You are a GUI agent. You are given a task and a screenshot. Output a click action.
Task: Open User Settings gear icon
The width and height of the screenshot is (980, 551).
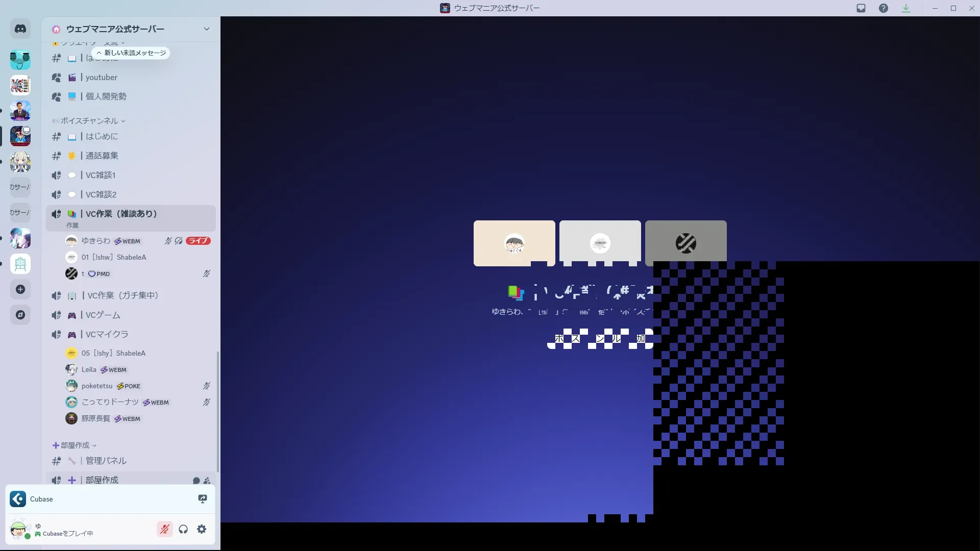coord(202,529)
